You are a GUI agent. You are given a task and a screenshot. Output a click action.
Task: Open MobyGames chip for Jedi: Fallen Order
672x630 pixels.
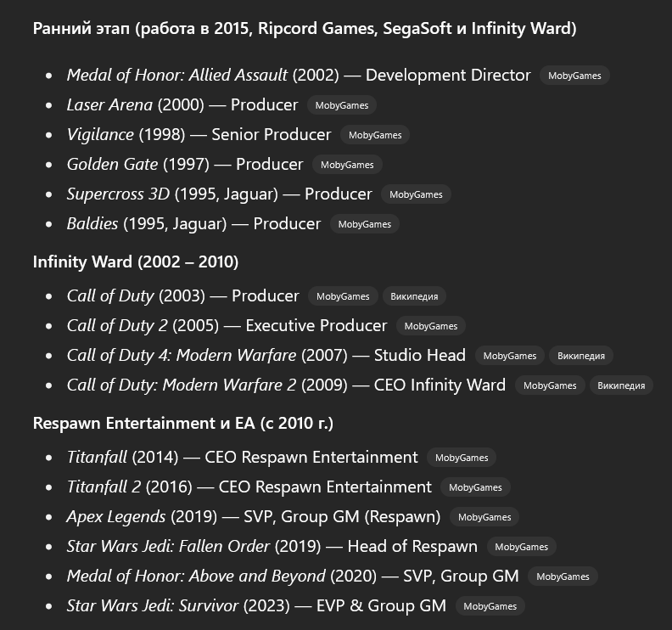pyautogui.click(x=522, y=547)
